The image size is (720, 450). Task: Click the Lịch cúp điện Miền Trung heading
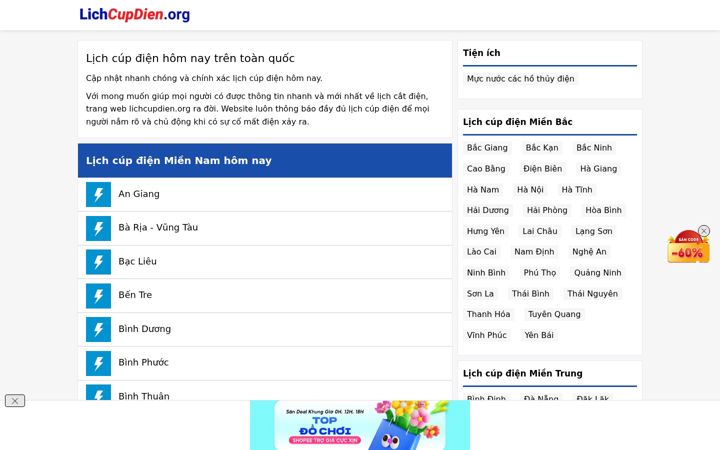click(x=523, y=373)
